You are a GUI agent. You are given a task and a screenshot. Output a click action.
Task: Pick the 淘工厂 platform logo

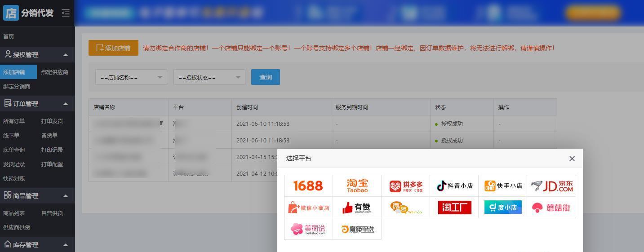tap(454, 208)
